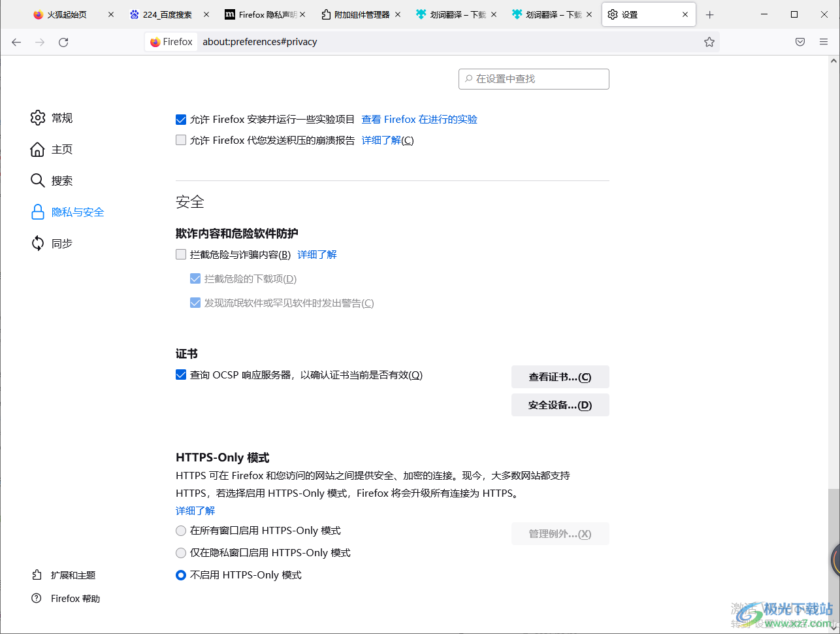Open the 主页 settings category
The image size is (840, 634).
[x=62, y=149]
